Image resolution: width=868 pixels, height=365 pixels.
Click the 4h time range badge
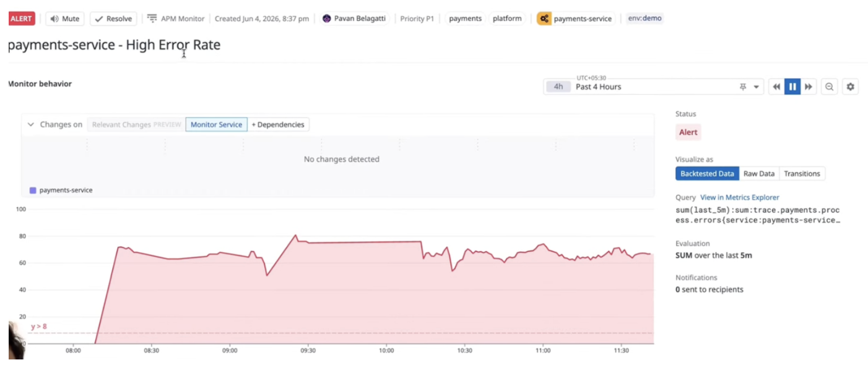click(x=558, y=87)
